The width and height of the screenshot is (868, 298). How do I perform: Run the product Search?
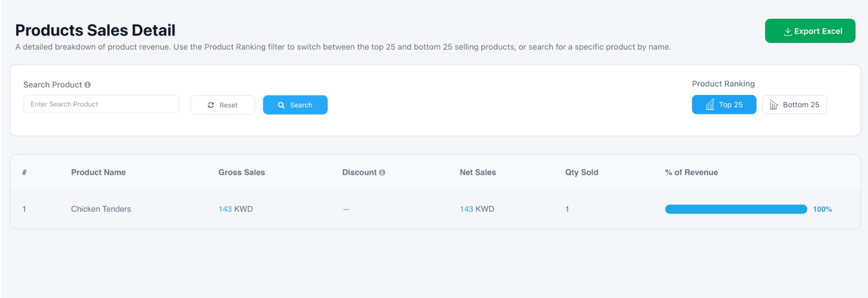[x=295, y=105]
